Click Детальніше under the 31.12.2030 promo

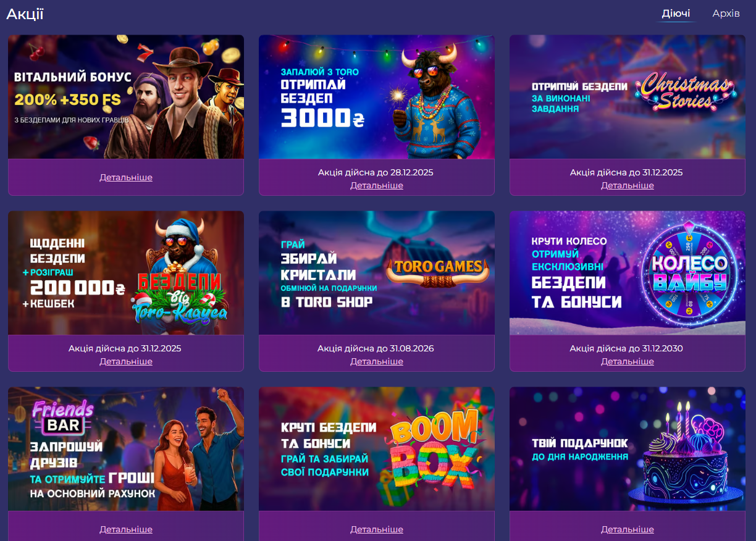tap(628, 361)
